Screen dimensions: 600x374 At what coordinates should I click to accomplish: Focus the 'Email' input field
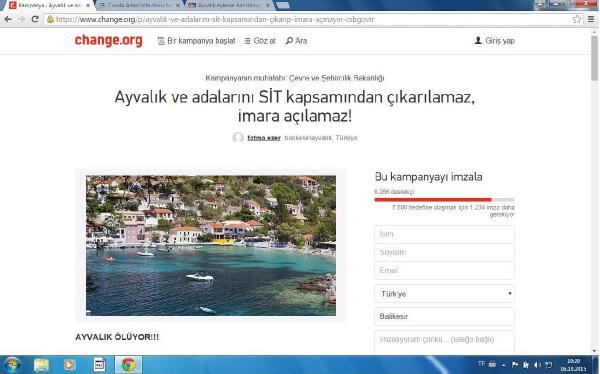coord(444,270)
